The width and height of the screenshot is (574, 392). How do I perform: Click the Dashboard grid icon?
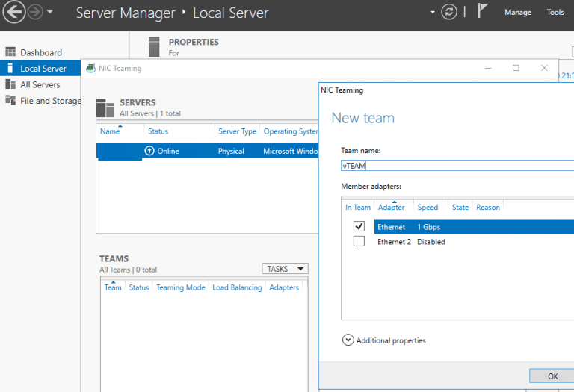(10, 52)
